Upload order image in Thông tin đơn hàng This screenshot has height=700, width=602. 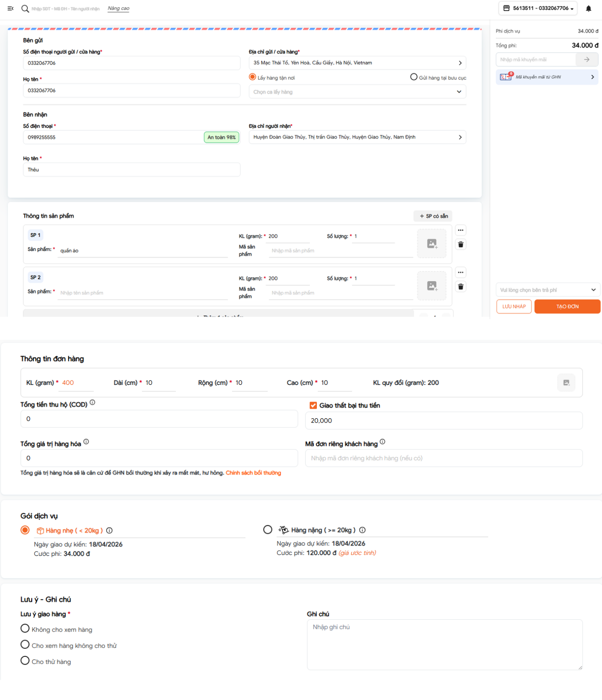566,383
